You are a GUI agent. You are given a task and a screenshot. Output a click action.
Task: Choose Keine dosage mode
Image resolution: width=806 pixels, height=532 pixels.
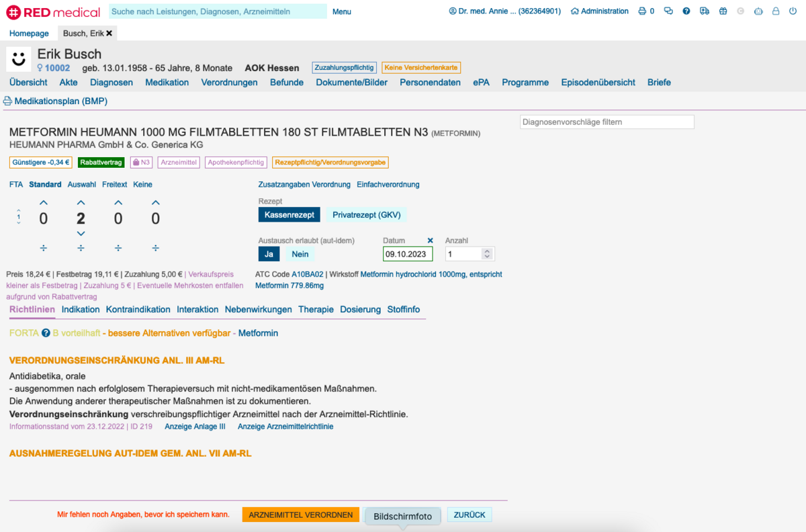pos(143,185)
